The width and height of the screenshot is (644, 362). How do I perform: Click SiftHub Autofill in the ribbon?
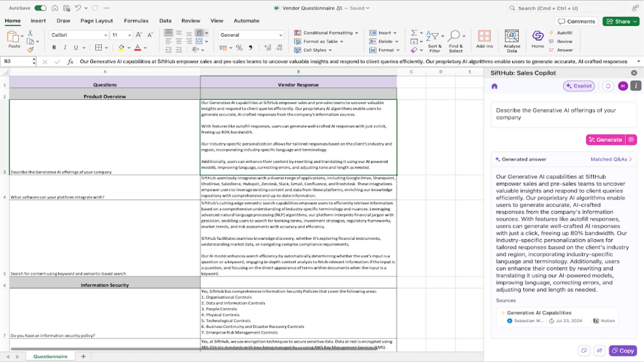coord(561,33)
